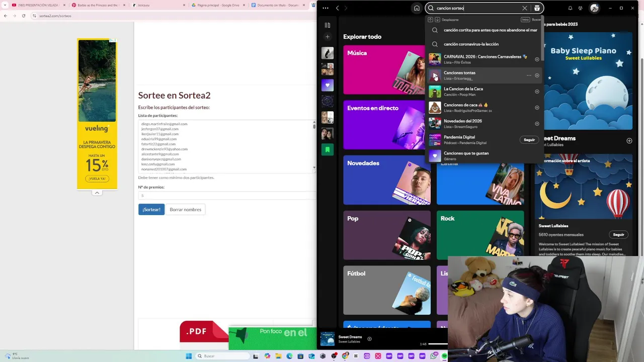Click the Borrar nombres button

coord(185,210)
